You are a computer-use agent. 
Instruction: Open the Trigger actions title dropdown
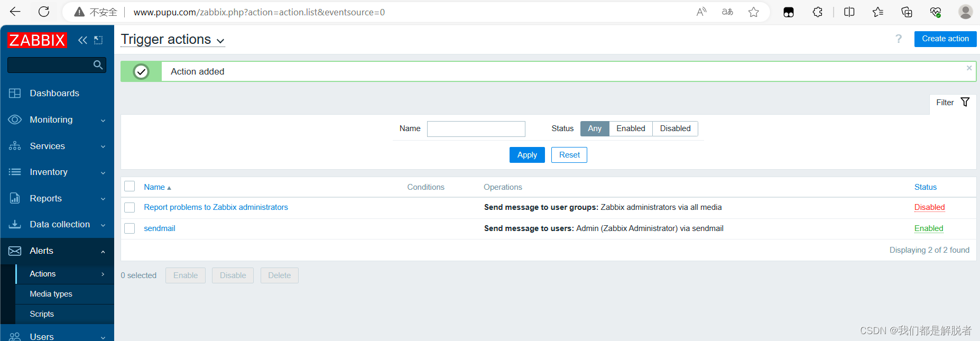[173, 40]
